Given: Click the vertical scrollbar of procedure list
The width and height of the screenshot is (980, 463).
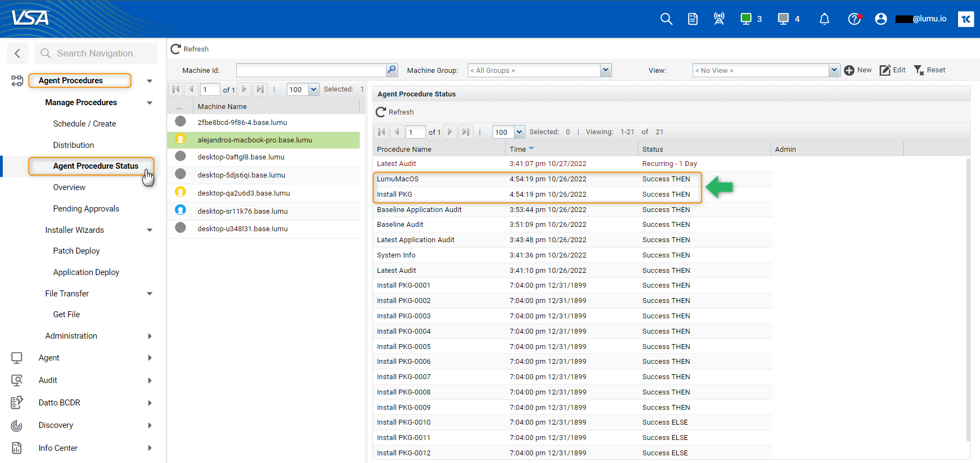Looking at the screenshot, I should [968, 299].
